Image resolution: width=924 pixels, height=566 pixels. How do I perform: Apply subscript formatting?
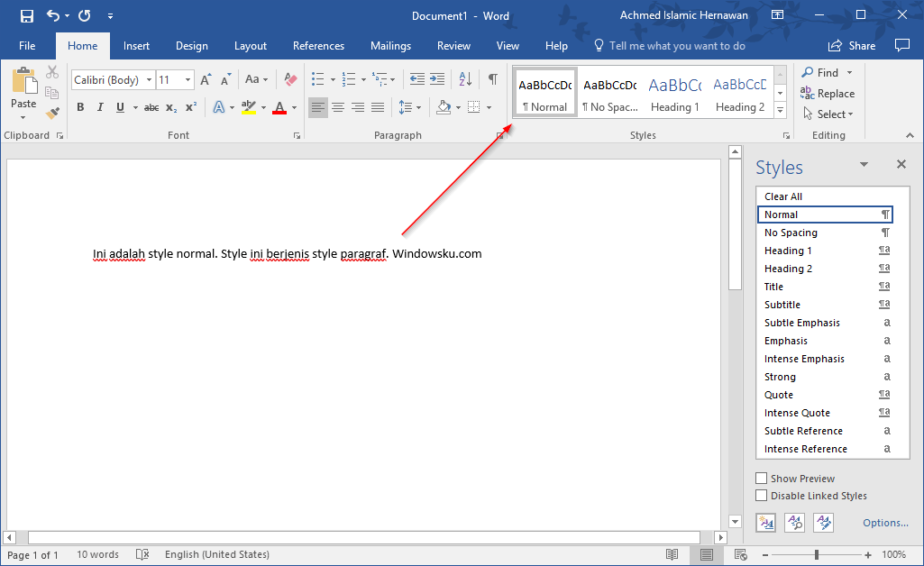171,107
